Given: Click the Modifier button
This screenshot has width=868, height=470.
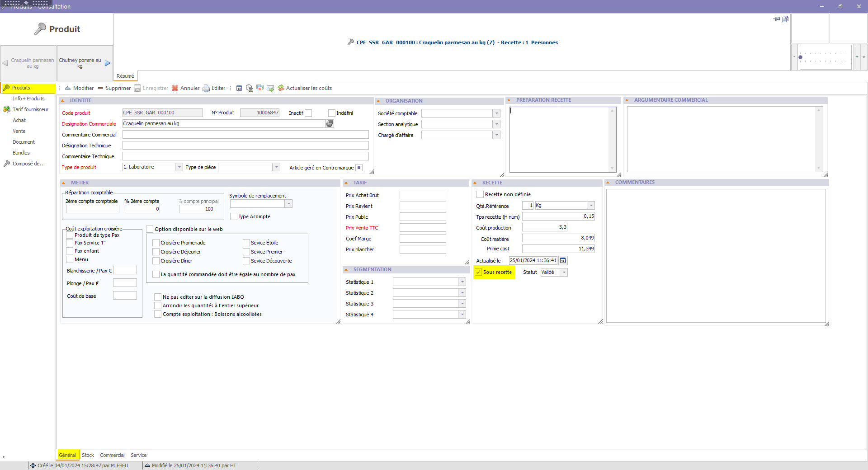Looking at the screenshot, I should tap(80, 88).
